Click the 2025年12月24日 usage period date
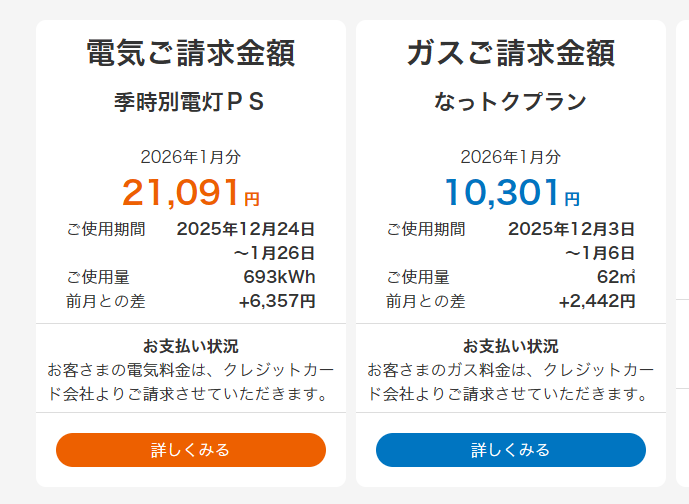 (246, 229)
